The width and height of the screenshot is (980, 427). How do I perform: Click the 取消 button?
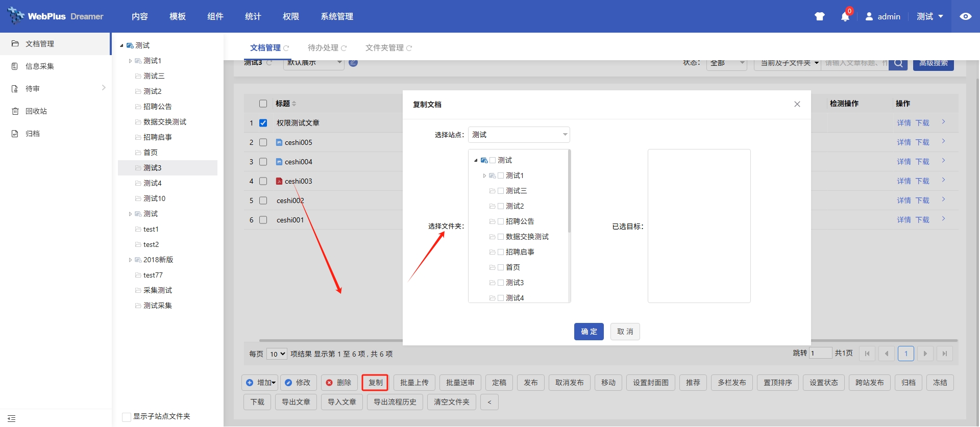click(625, 332)
